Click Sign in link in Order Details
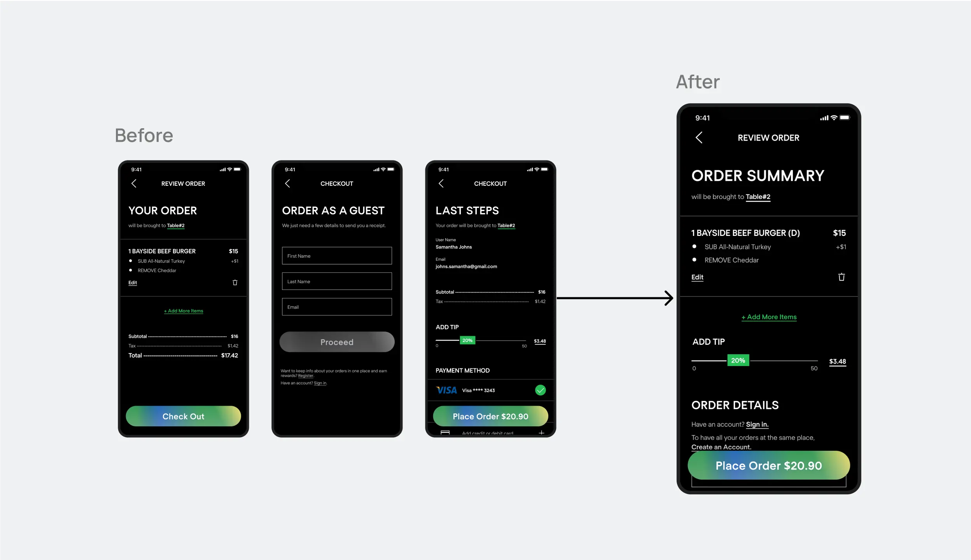Image resolution: width=971 pixels, height=560 pixels. point(757,424)
